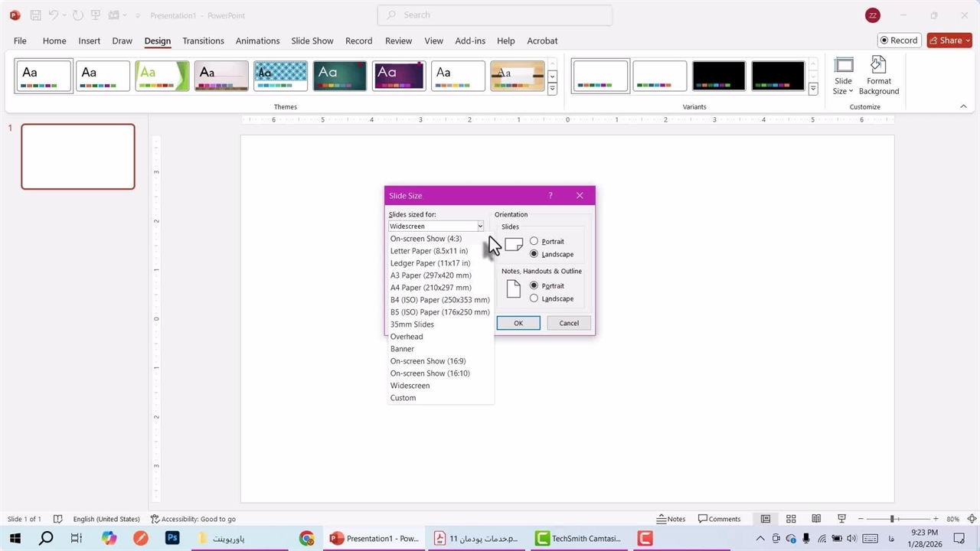Viewport: 980px width, 551px height.
Task: Start Slide Show from status bar
Action: point(841,519)
